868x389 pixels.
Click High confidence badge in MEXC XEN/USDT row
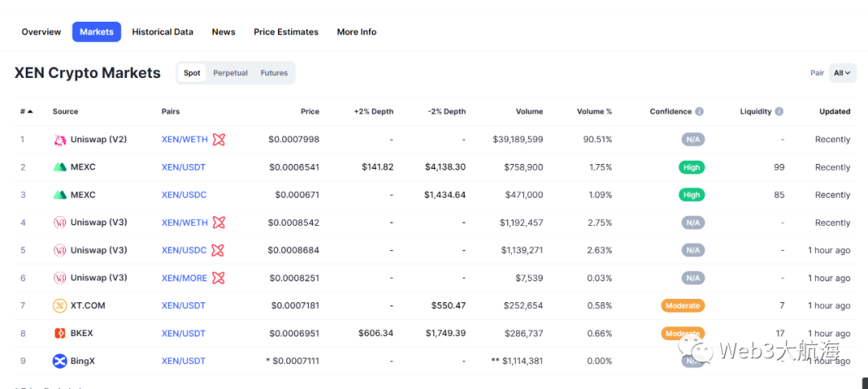[691, 167]
